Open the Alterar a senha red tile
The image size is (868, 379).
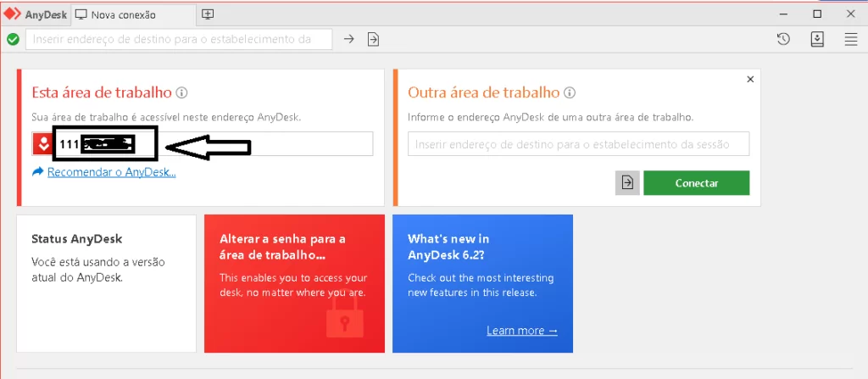[294, 284]
